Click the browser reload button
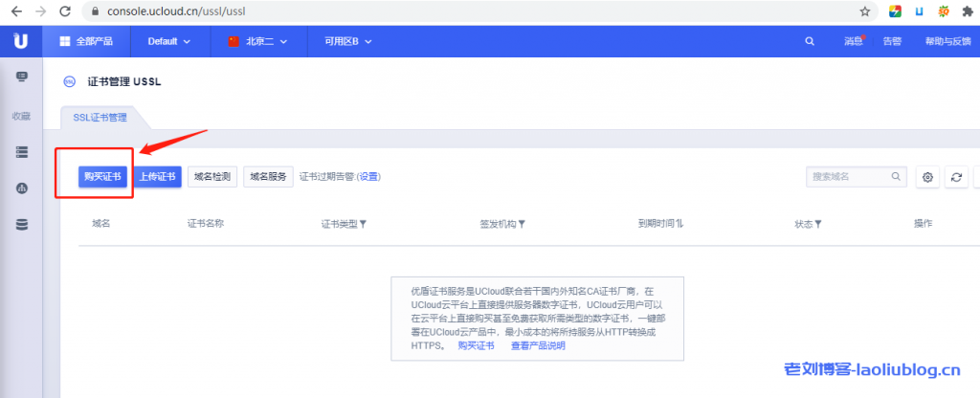980x398 pixels. (x=64, y=11)
